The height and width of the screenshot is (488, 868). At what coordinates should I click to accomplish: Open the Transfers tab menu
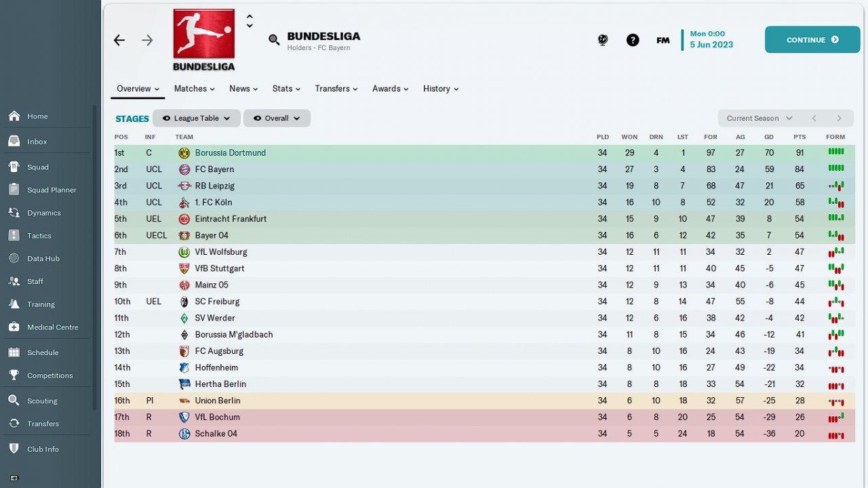coord(336,89)
